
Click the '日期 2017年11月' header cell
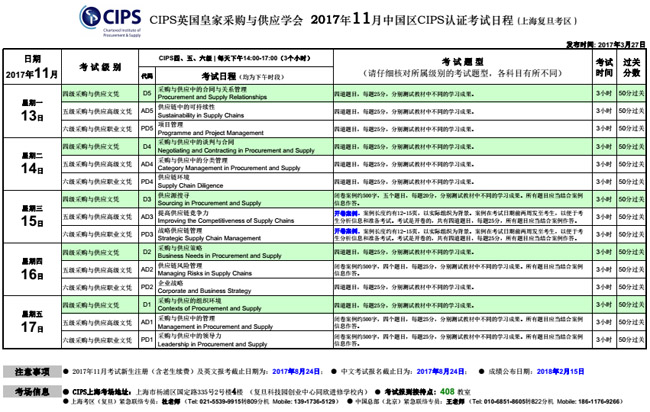32,67
